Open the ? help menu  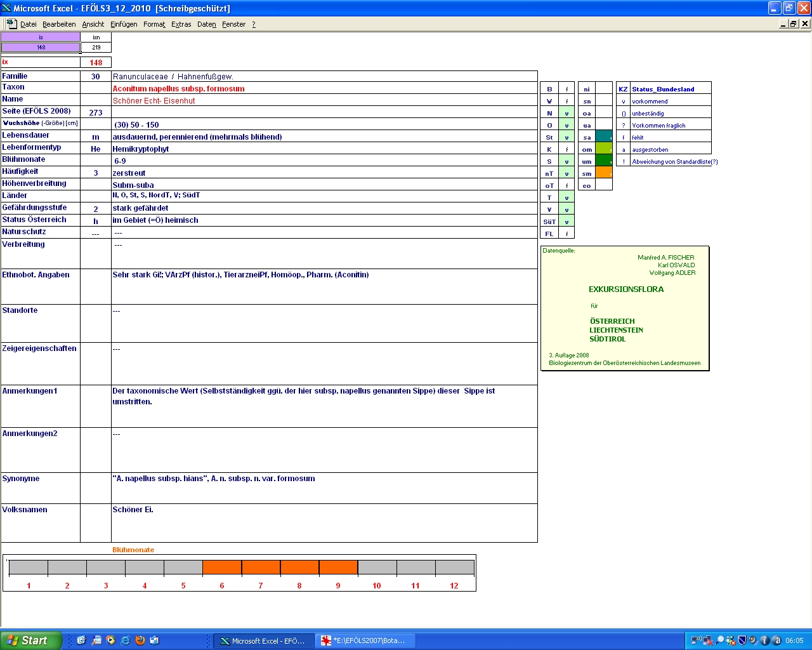pos(254,24)
